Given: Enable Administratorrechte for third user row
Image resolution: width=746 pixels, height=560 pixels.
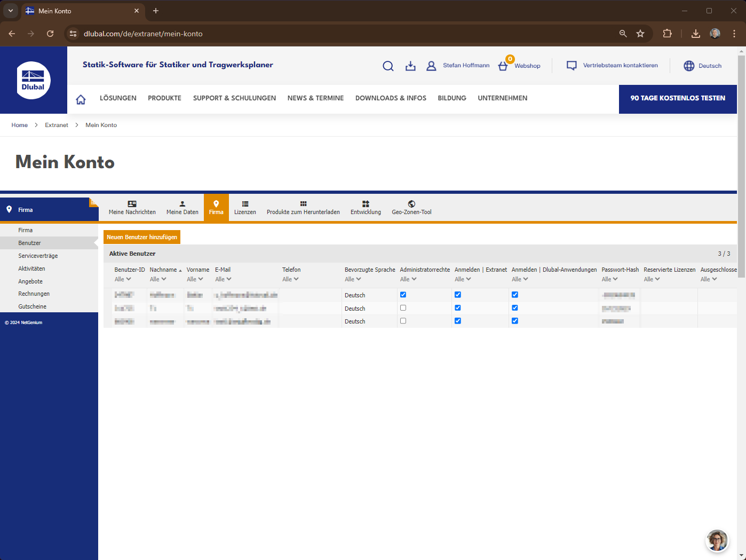Looking at the screenshot, I should pos(403,321).
